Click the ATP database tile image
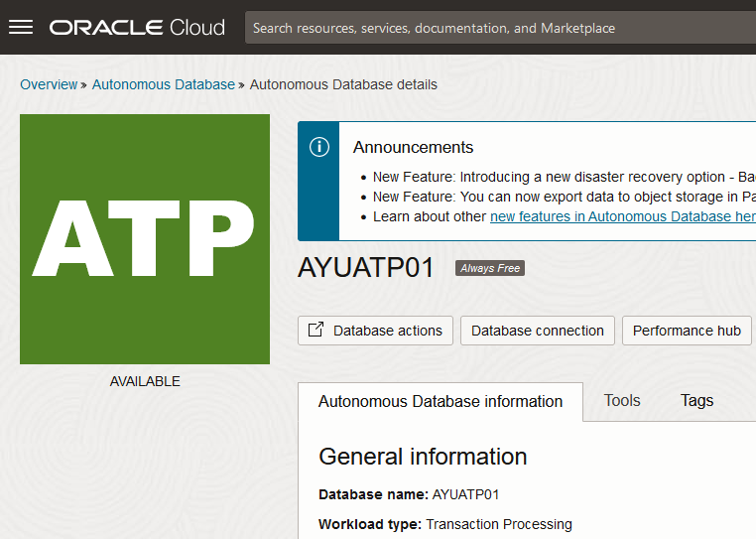 tap(145, 239)
